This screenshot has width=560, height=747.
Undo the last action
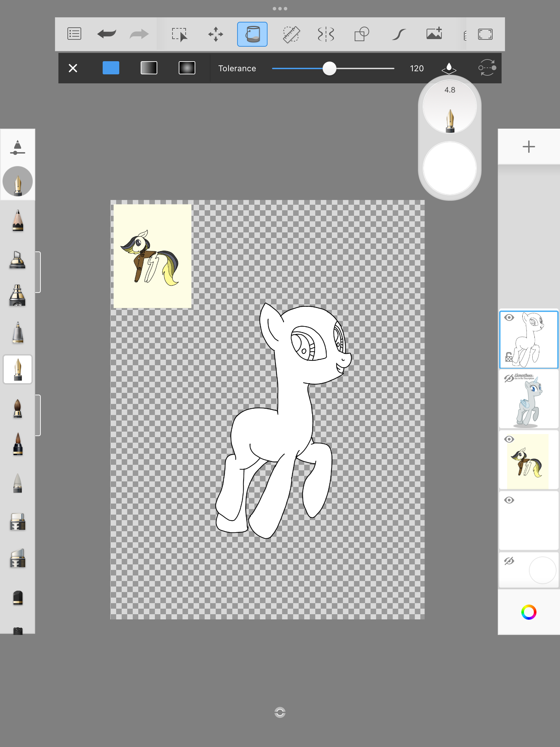[x=106, y=34]
